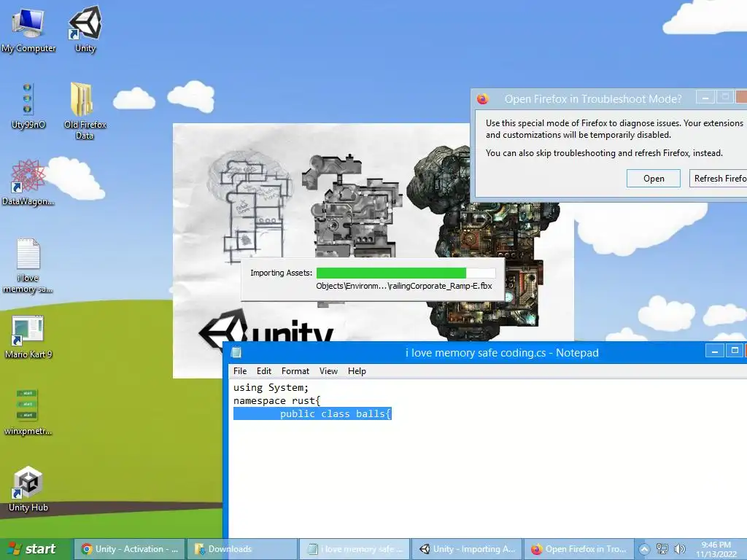
Task: Open the Format menu in Notepad
Action: [x=295, y=371]
